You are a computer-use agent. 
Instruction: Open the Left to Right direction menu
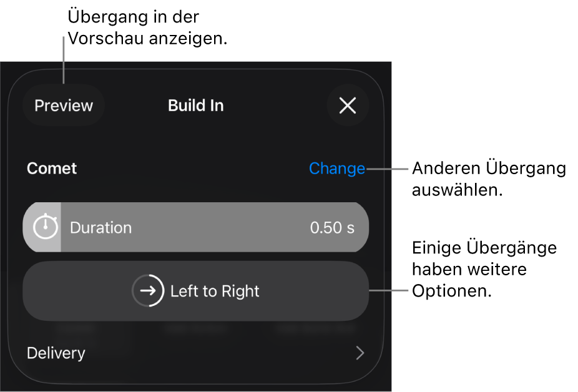[x=195, y=291]
